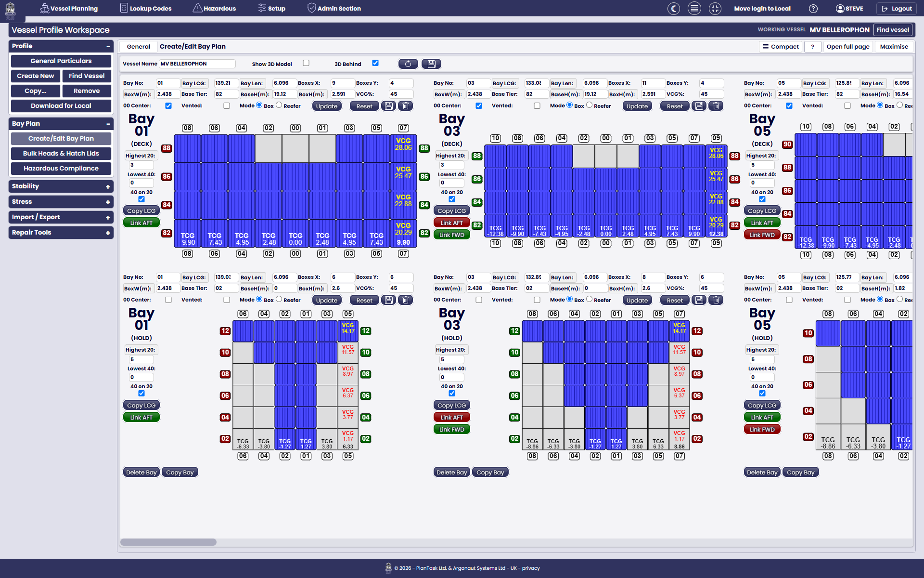Click the Find vessel button

point(893,30)
